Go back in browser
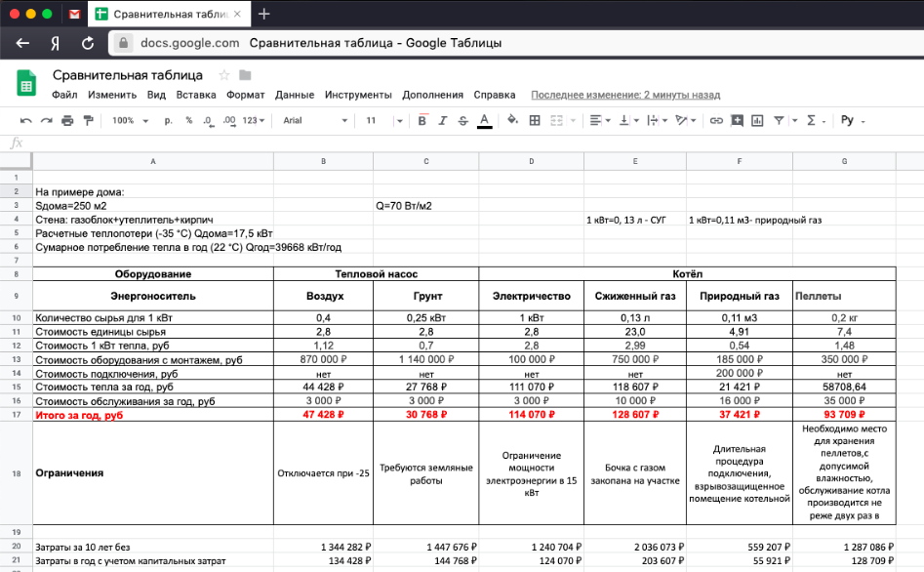The width and height of the screenshot is (924, 572). (22, 43)
